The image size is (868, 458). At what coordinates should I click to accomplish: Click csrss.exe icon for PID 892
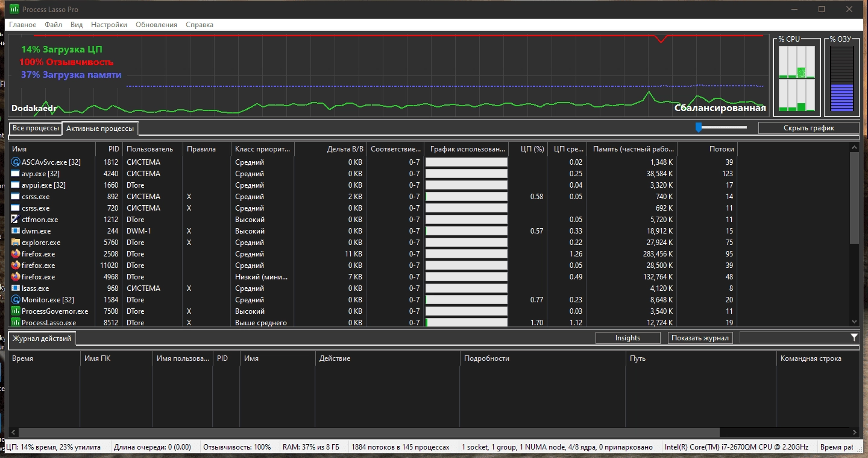click(x=16, y=197)
